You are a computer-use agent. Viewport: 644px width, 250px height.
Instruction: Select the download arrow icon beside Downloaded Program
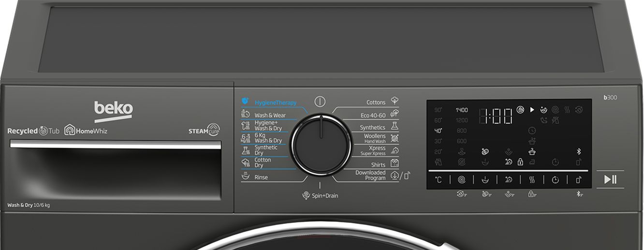click(x=394, y=176)
